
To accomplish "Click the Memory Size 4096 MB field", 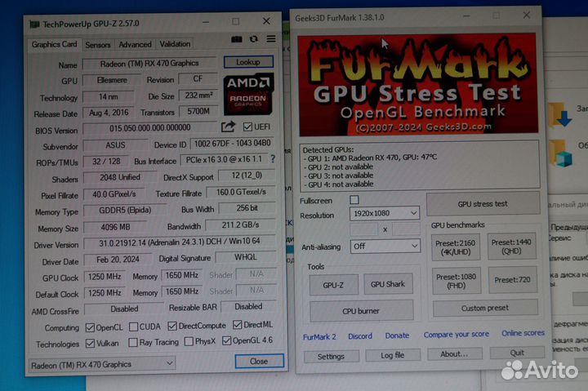I will pyautogui.click(x=115, y=227).
